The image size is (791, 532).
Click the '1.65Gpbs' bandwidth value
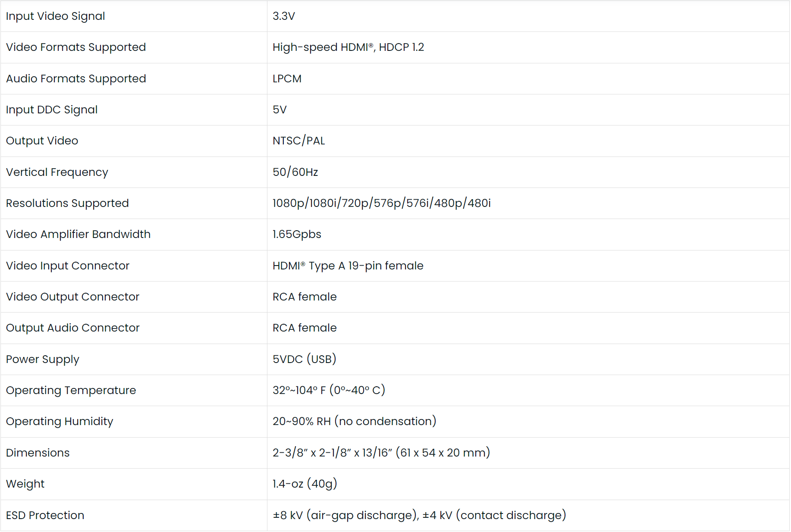click(x=297, y=235)
